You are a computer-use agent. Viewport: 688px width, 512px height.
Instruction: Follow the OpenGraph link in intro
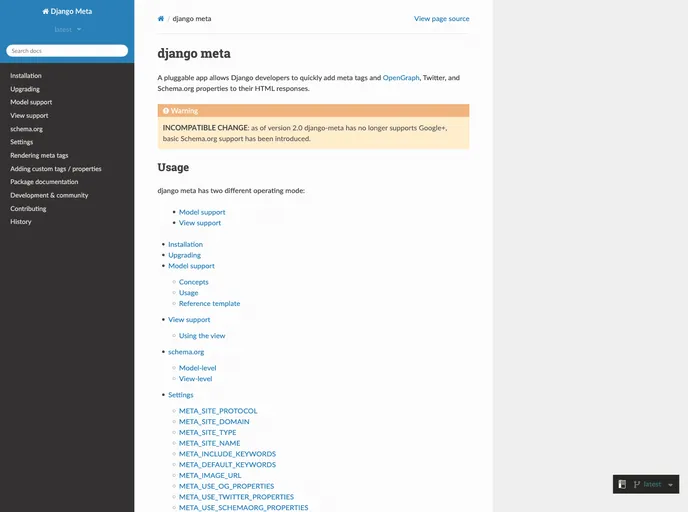pyautogui.click(x=401, y=78)
